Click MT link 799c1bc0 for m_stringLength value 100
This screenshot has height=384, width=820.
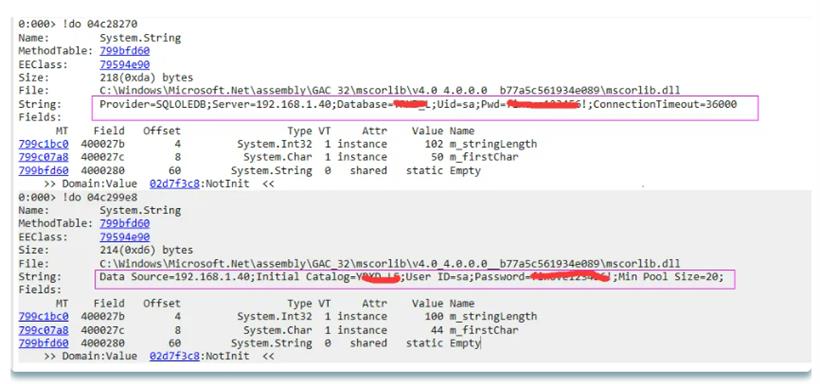(x=43, y=317)
